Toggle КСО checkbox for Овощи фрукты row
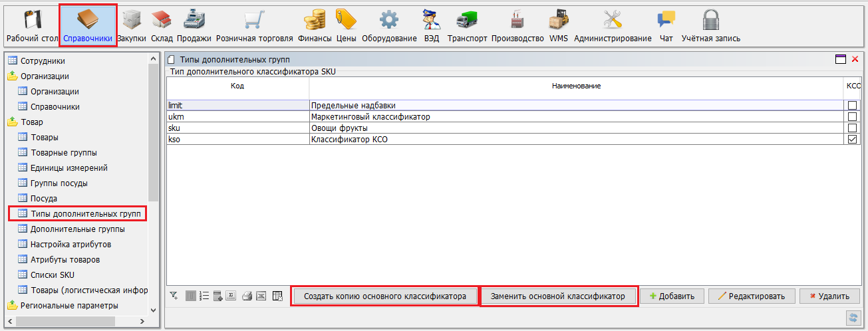The height and width of the screenshot is (331, 868). pyautogui.click(x=852, y=128)
